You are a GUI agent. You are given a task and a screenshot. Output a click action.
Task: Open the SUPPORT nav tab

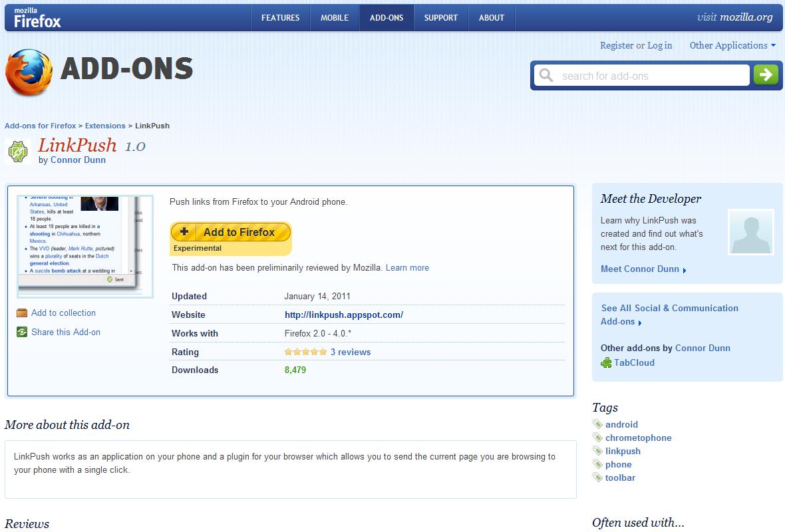click(x=441, y=17)
